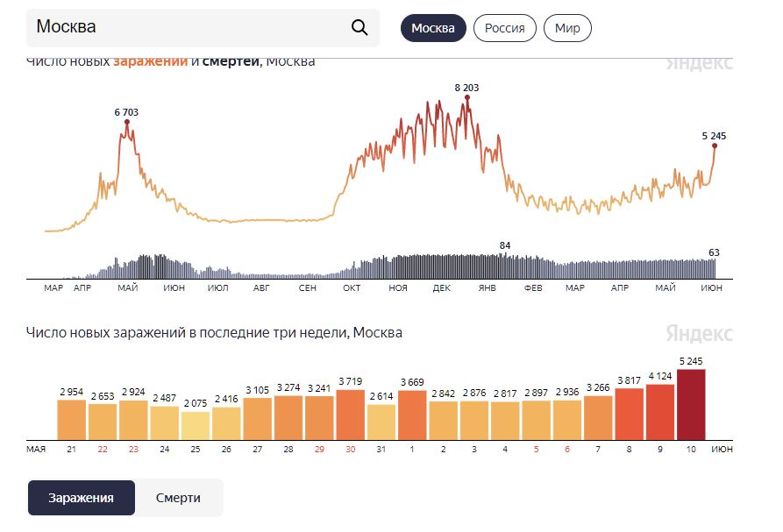This screenshot has width=783, height=532.
Task: Select the Москва region pill
Action: 433,28
